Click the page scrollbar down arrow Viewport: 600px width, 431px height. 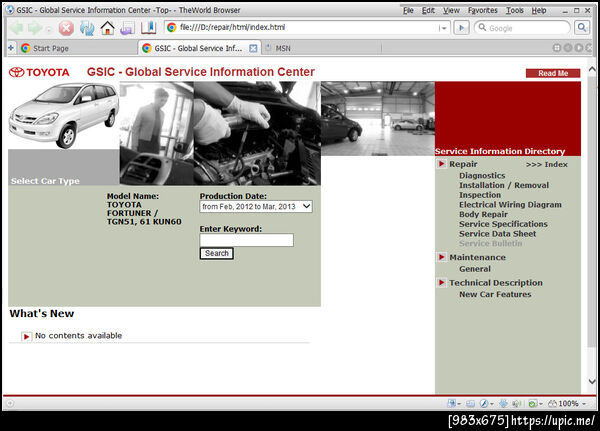point(592,381)
